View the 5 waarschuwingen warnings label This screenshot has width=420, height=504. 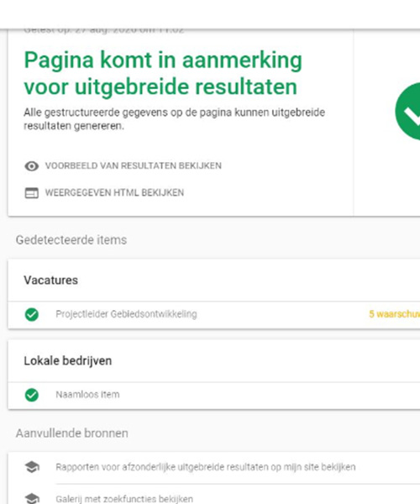[394, 314]
